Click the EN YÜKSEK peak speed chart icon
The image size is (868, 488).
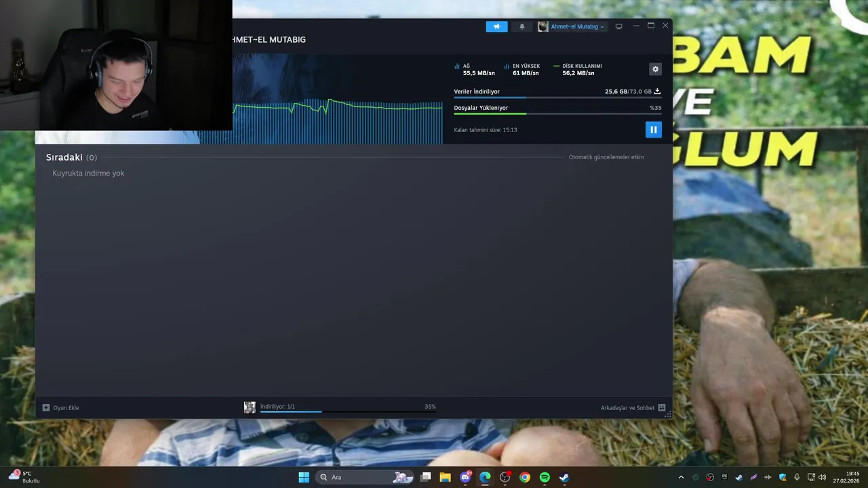tap(507, 66)
